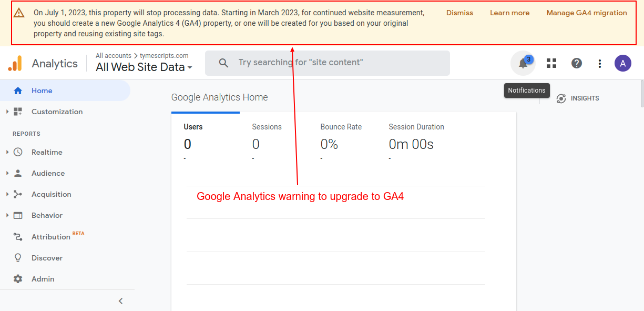The image size is (644, 311).
Task: Open the notifications bell
Action: (x=523, y=63)
